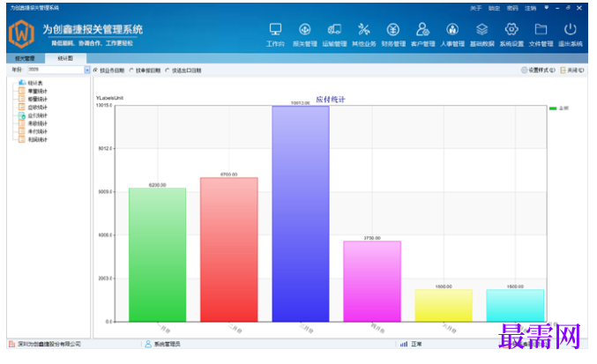Viewport: 597px width, 364px height.
Task: Click the 正常 status text
Action: [416, 344]
